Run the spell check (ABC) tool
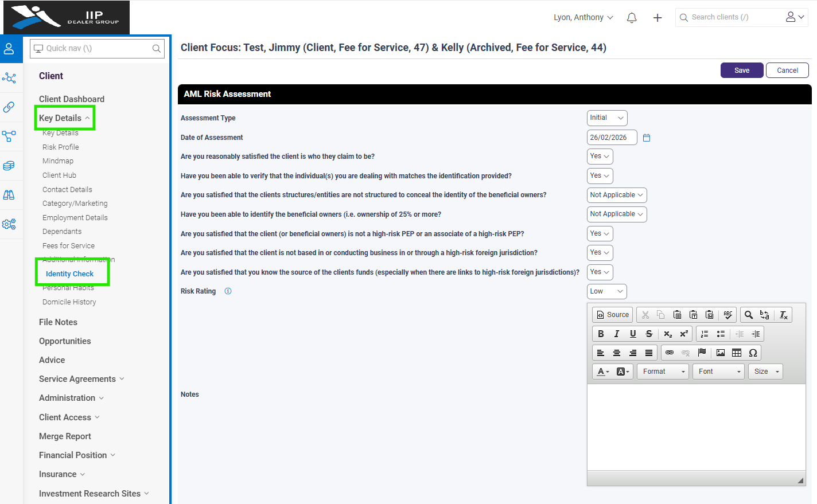 (727, 315)
